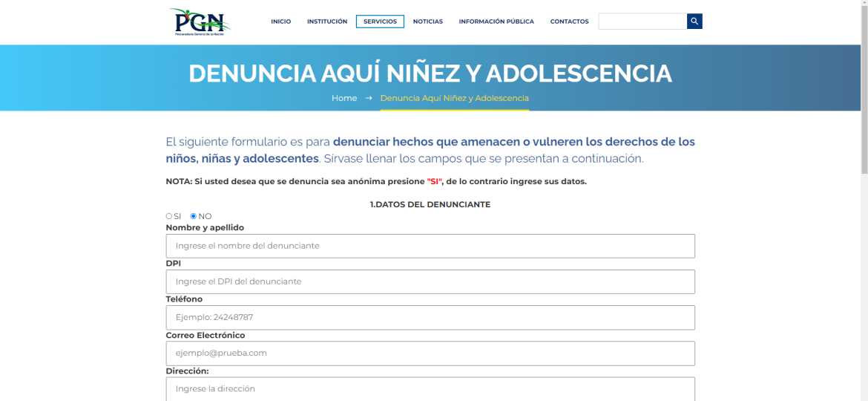The width and height of the screenshot is (868, 401).
Task: Click Denuncia Aquí Niñez y Adolescencia breadcrumb
Action: [454, 98]
